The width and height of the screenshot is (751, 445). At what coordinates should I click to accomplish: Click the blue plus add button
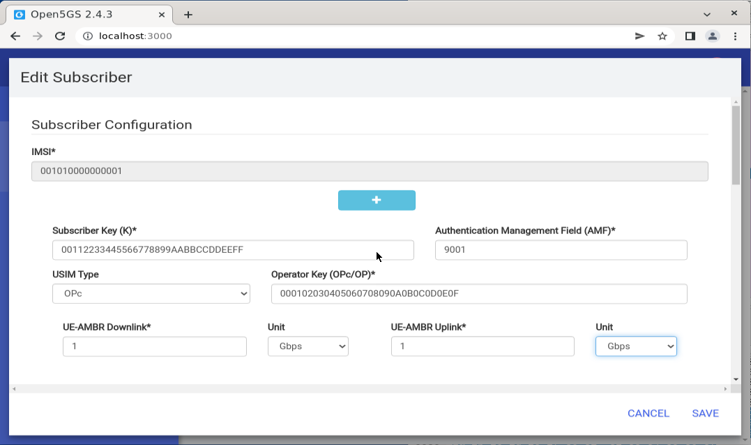(x=376, y=200)
